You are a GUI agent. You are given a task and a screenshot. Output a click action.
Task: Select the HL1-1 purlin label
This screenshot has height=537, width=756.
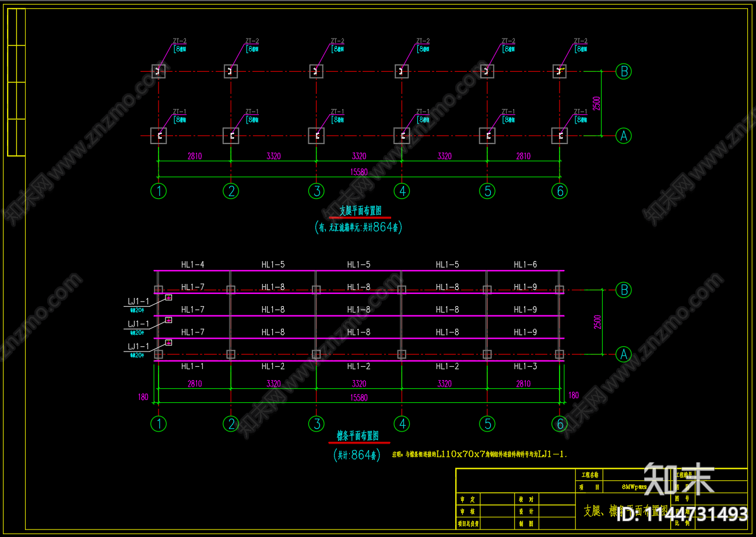(x=192, y=367)
